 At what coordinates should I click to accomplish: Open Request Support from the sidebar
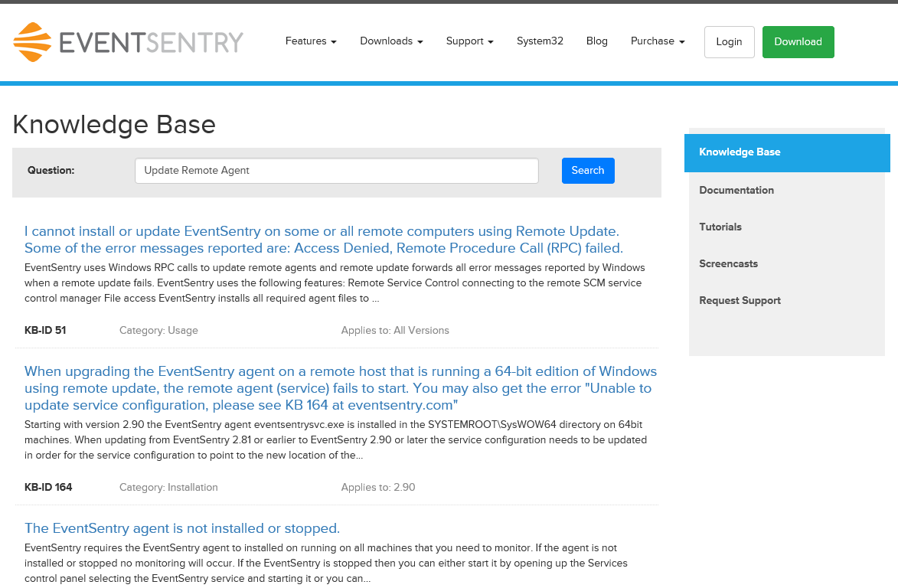click(740, 301)
